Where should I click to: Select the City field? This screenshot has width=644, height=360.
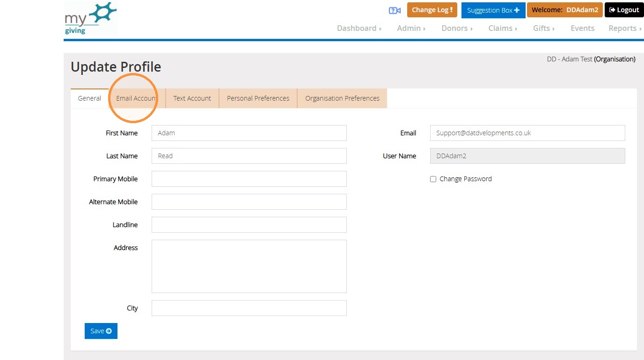(x=249, y=308)
